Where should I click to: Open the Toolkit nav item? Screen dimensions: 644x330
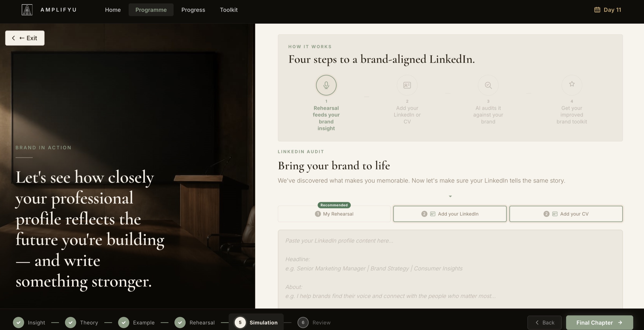point(229,10)
